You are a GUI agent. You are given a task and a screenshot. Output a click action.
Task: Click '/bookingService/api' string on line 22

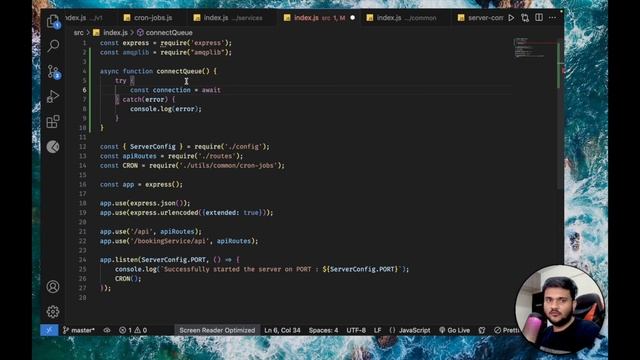[x=170, y=241]
